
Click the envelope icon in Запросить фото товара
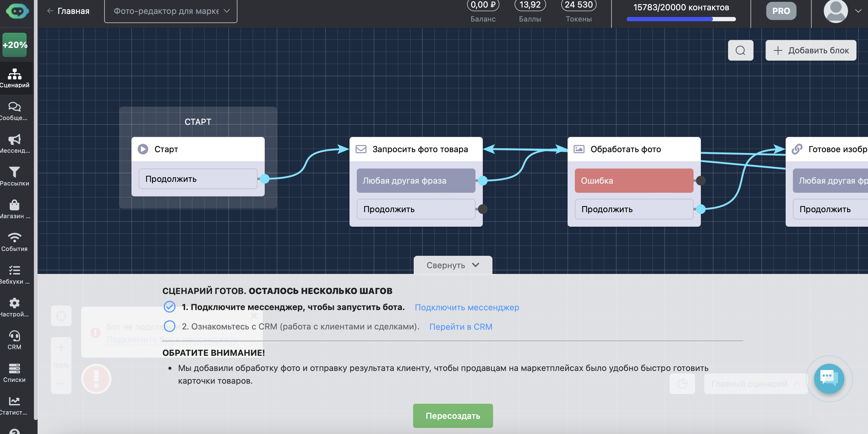[361, 149]
